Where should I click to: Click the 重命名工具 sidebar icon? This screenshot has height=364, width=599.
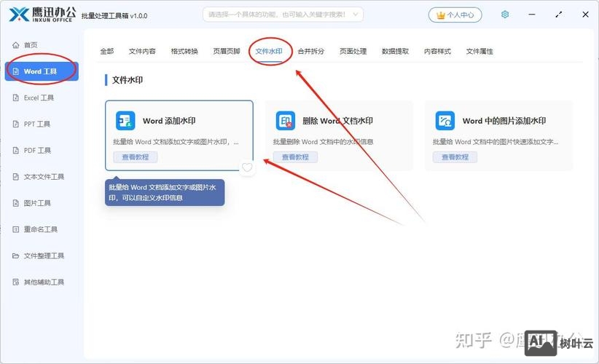[15, 229]
